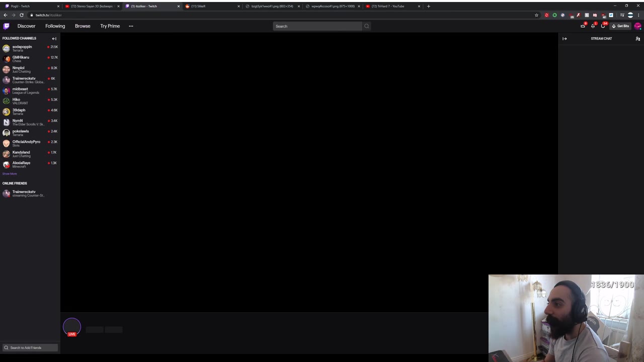Open the notifications bell icon
The image size is (644, 362).
click(x=593, y=26)
